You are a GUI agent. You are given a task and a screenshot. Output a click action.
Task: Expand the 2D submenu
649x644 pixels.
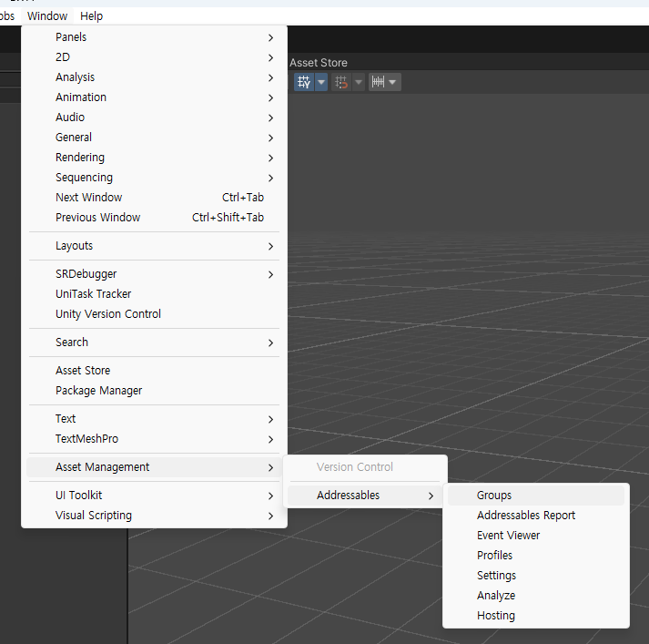[x=154, y=57]
